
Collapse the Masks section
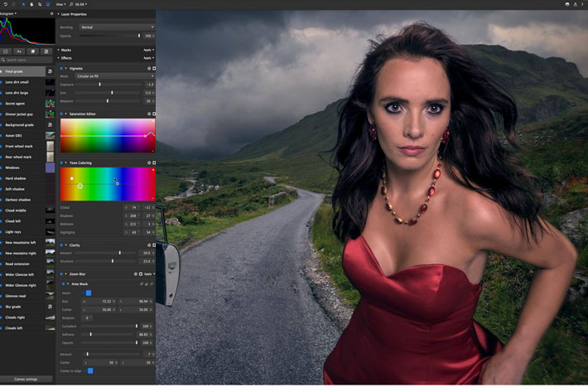tap(59, 50)
